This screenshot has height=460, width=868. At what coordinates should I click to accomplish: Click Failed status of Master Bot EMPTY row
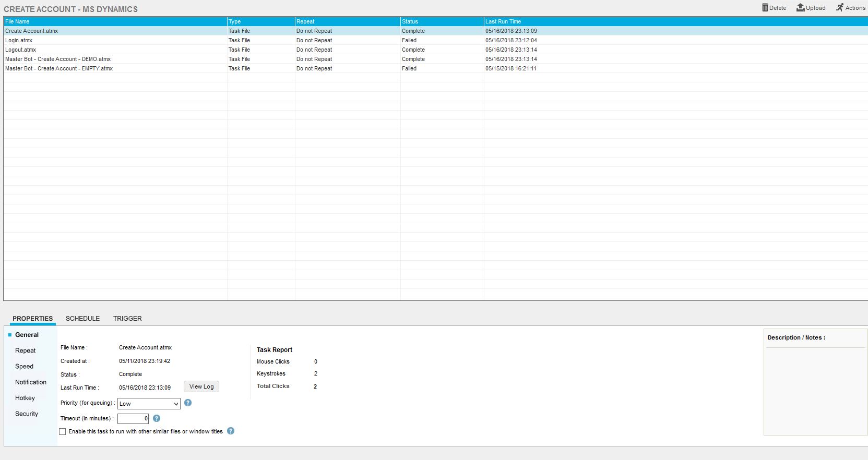pos(409,68)
